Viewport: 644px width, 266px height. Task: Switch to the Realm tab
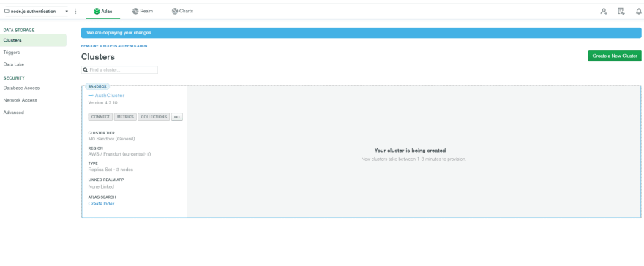tap(143, 12)
